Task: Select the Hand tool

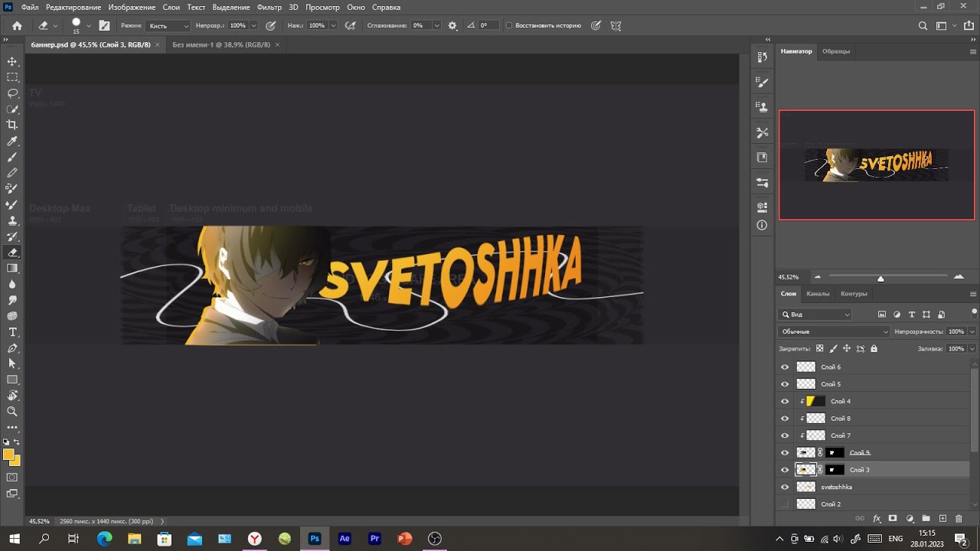Action: tap(12, 396)
